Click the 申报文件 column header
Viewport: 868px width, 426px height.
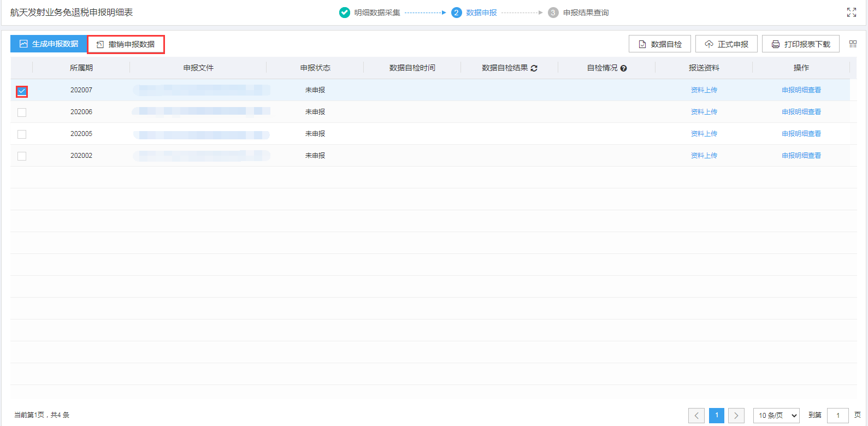point(198,68)
